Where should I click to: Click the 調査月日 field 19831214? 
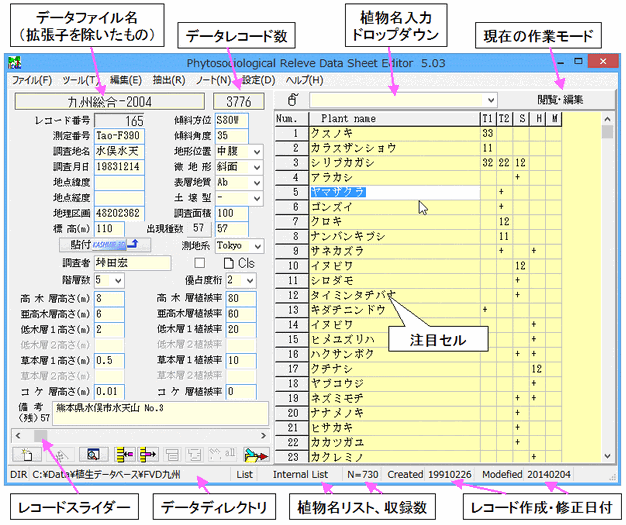pyautogui.click(x=119, y=167)
